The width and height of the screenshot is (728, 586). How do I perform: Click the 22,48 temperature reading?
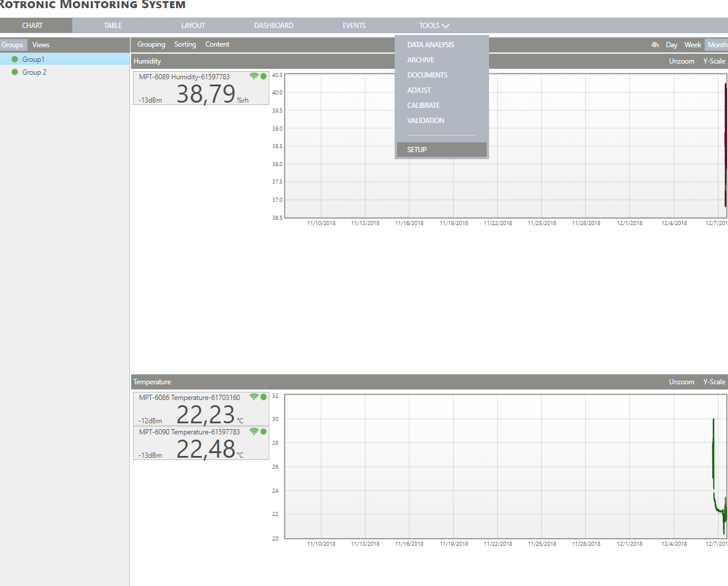(206, 450)
